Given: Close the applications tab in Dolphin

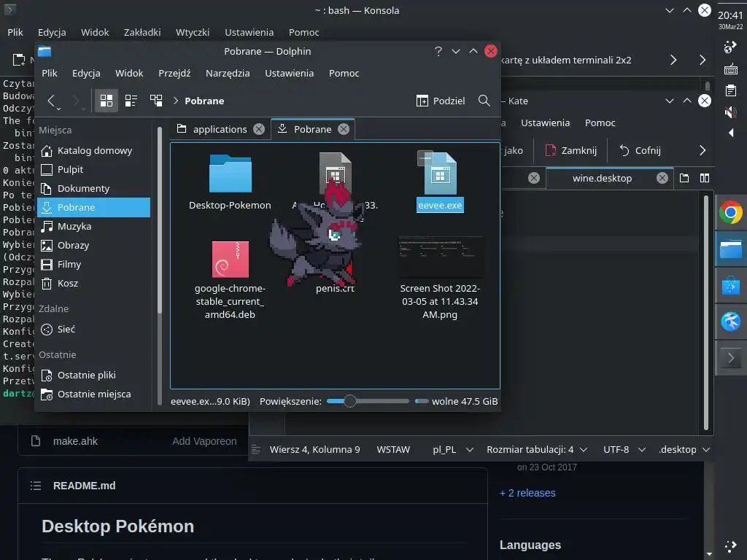Looking at the screenshot, I should coord(259,129).
